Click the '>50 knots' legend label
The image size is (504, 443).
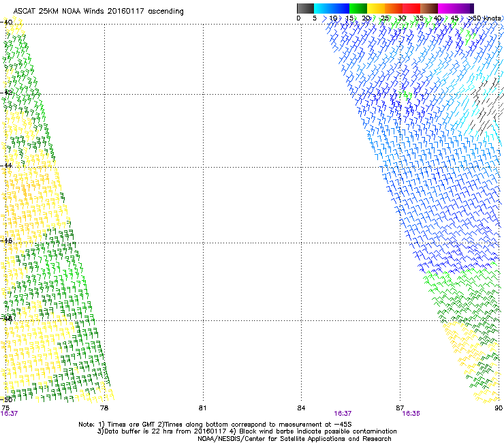click(x=484, y=18)
